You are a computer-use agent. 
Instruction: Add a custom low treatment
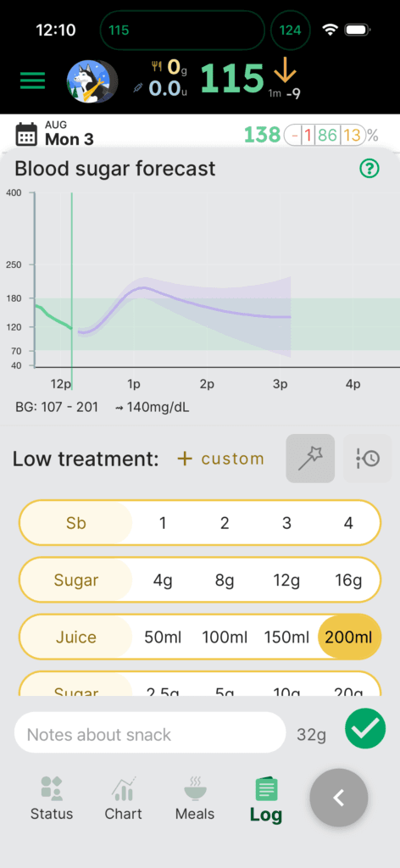coord(220,459)
